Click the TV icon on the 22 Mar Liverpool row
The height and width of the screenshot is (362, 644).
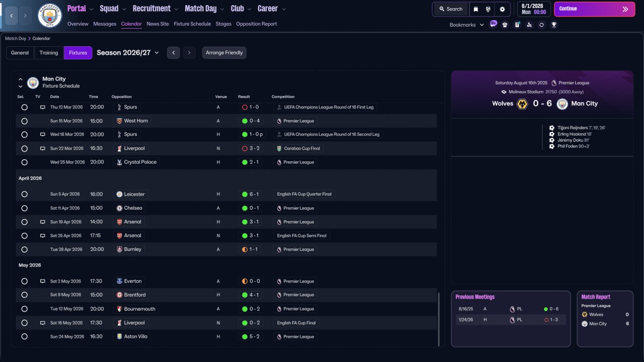(43, 148)
